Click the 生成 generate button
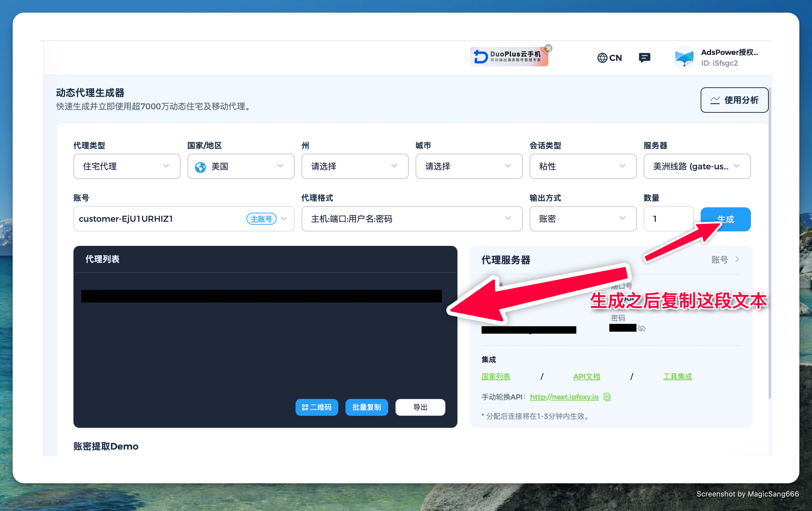 click(725, 219)
